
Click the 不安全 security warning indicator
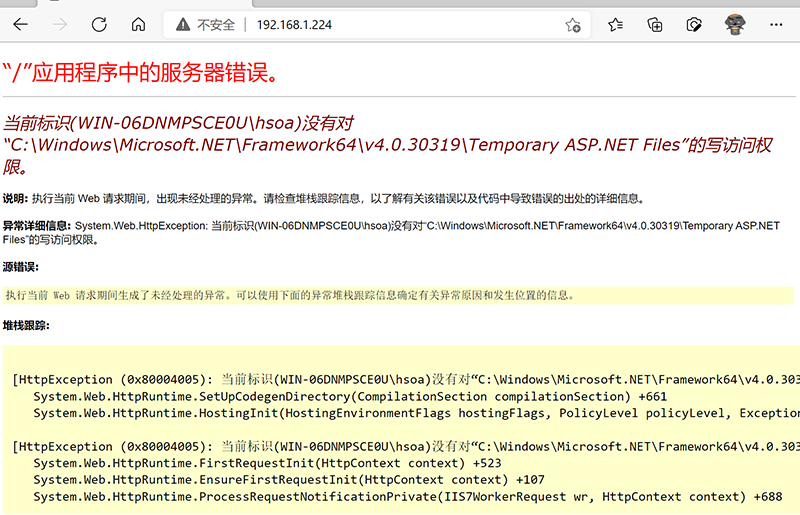click(205, 24)
